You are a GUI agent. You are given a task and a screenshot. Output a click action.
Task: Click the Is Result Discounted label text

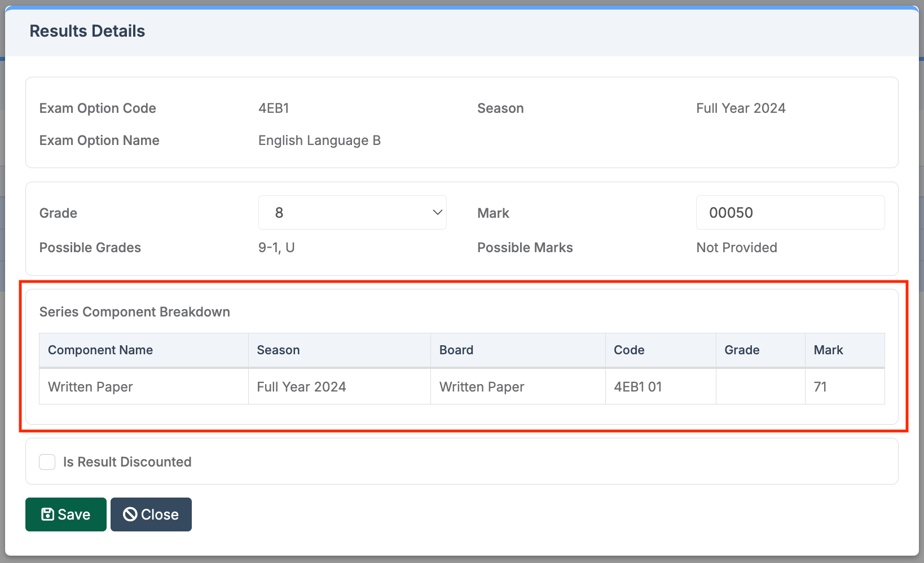tap(127, 462)
